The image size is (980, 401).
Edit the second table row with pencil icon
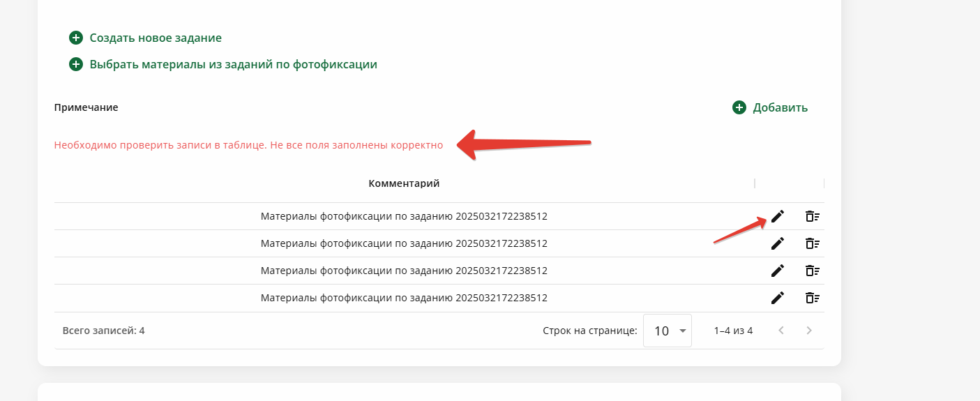[x=778, y=243]
